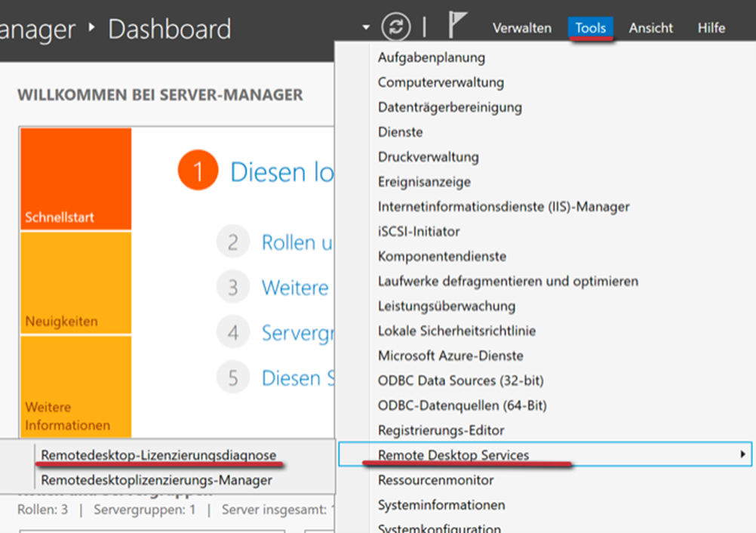Image resolution: width=756 pixels, height=533 pixels.
Task: Click the notifications flag icon
Action: [x=457, y=26]
